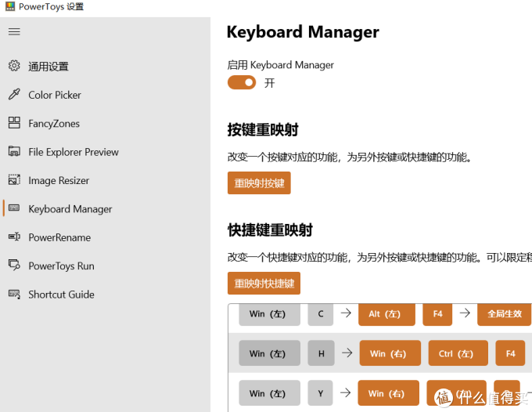Click the 重映射按键 button

coord(259,183)
